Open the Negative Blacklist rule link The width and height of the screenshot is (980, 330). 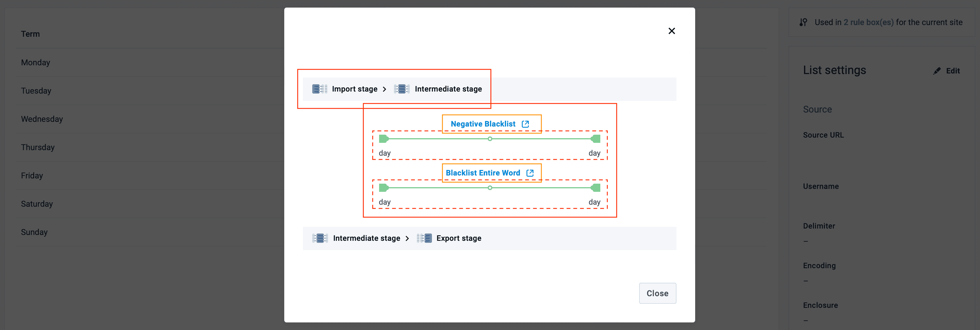483,124
